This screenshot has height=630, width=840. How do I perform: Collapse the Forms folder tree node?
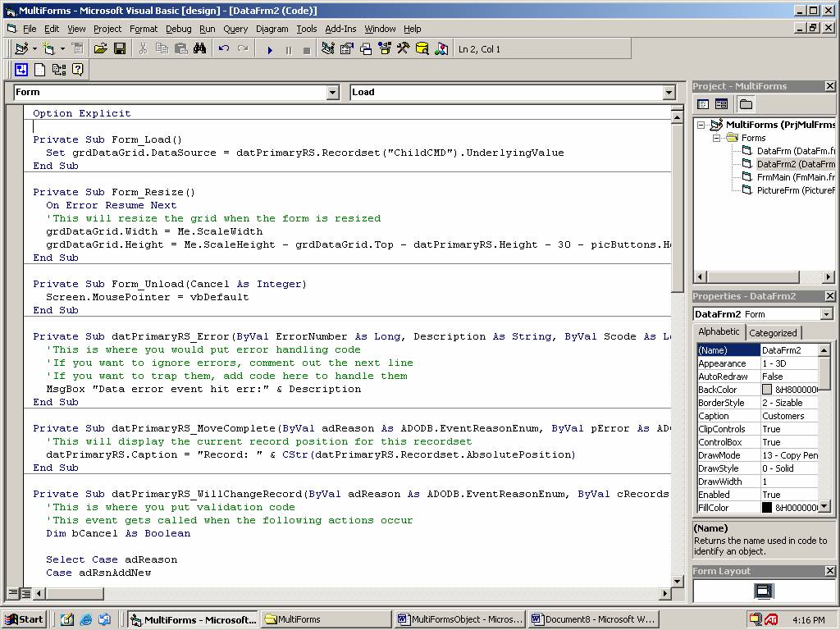coord(716,138)
